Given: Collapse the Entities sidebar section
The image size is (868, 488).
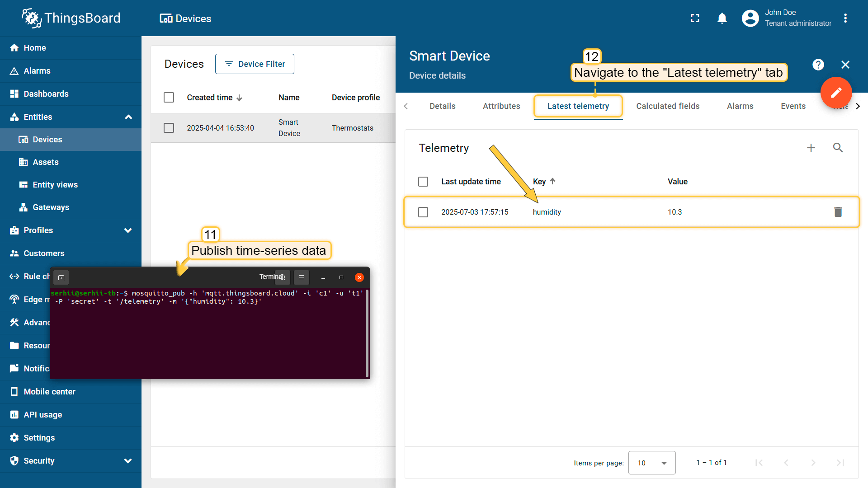Looking at the screenshot, I should [x=128, y=117].
